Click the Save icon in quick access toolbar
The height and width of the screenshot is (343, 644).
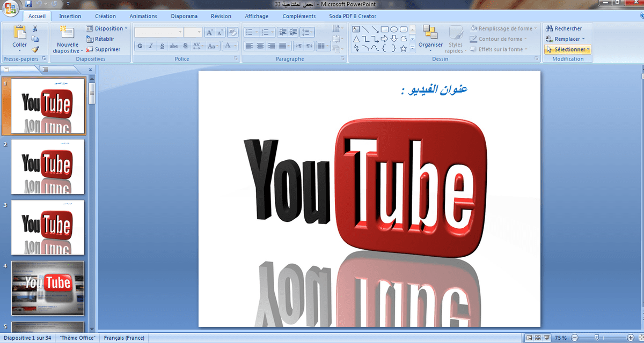pyautogui.click(x=29, y=4)
